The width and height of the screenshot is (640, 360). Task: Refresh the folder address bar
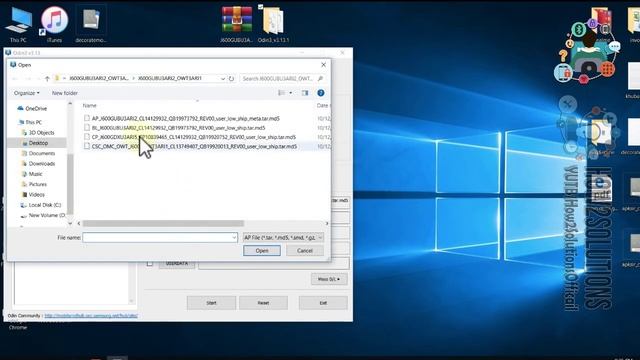231,78
